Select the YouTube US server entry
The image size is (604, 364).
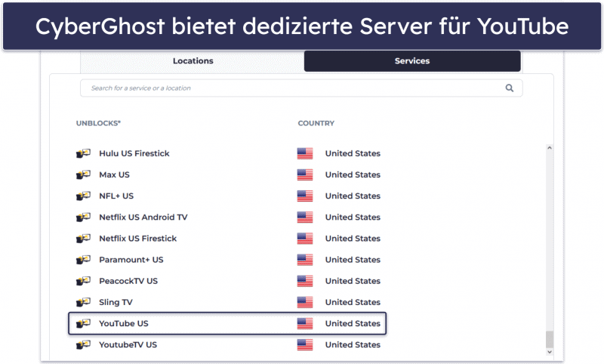(227, 323)
